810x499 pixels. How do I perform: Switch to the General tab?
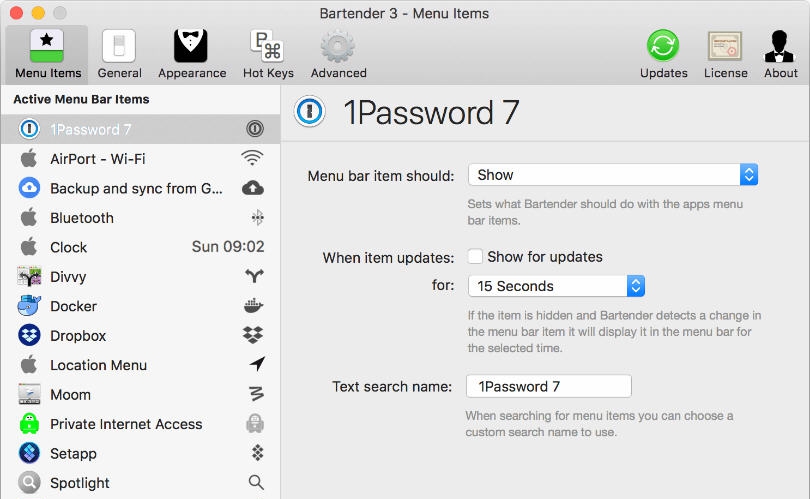[x=119, y=55]
